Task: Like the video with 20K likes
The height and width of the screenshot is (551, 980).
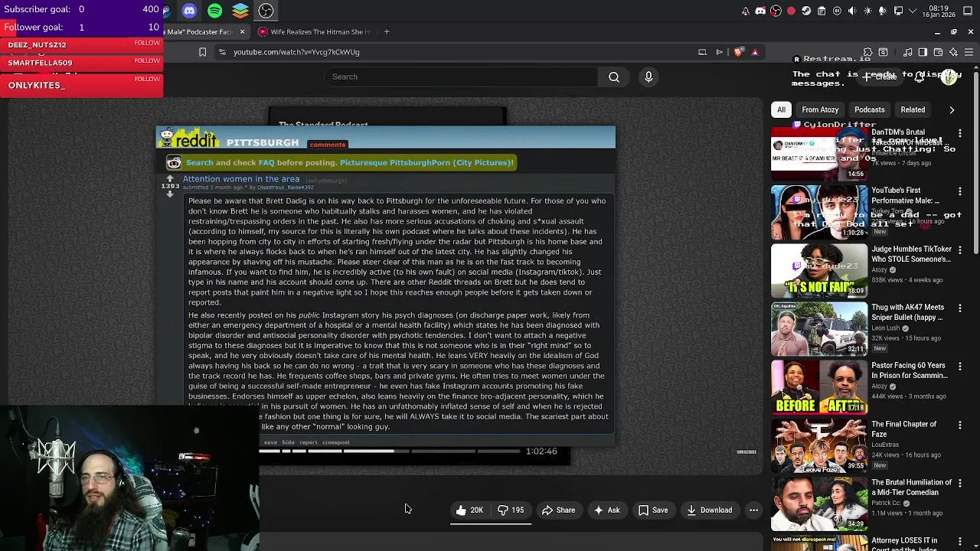Action: [470, 510]
